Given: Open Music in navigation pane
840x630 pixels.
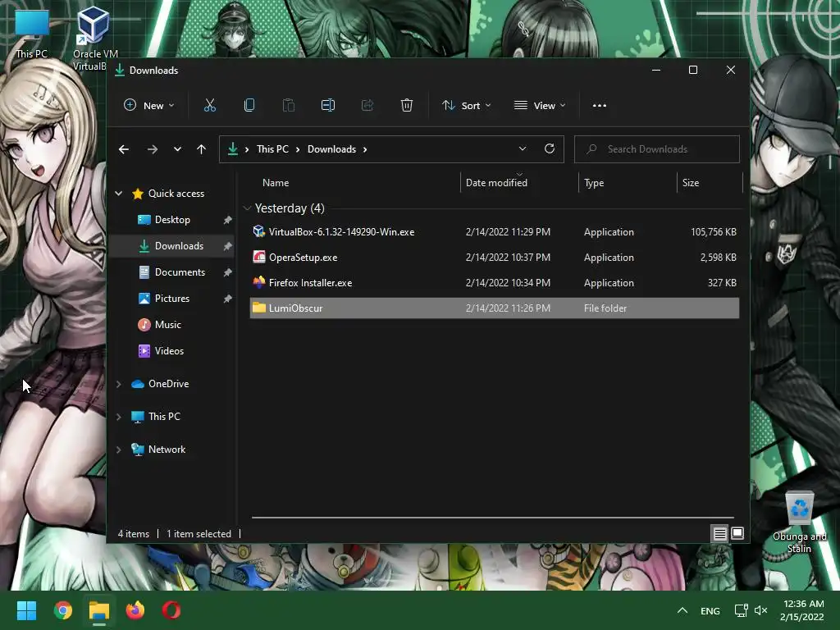Looking at the screenshot, I should (x=167, y=325).
